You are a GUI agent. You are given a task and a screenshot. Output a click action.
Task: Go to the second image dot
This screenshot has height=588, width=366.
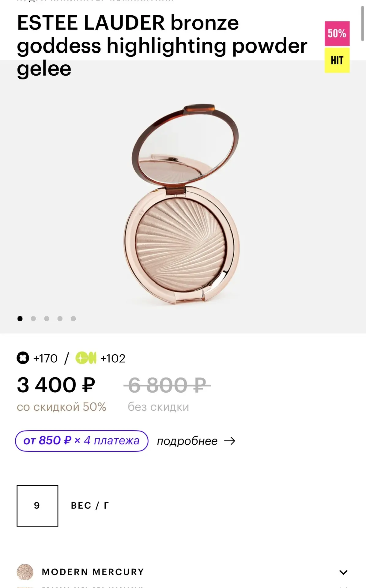point(33,318)
